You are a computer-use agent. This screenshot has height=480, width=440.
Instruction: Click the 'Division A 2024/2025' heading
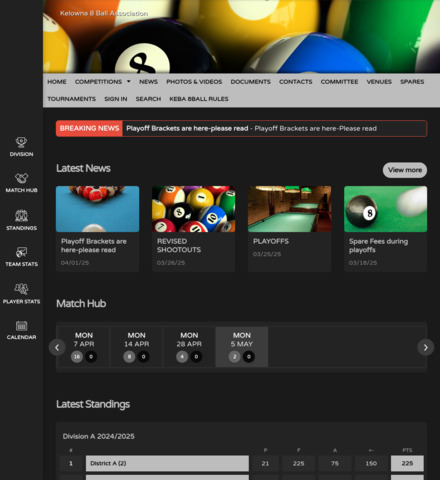[x=99, y=436]
